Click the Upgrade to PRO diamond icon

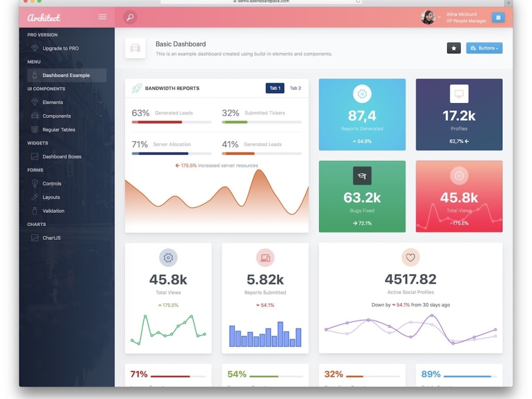click(35, 48)
